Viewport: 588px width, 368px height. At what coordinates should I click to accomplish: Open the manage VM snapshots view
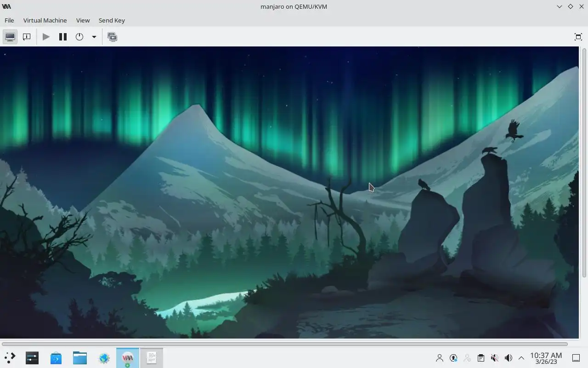coord(112,37)
